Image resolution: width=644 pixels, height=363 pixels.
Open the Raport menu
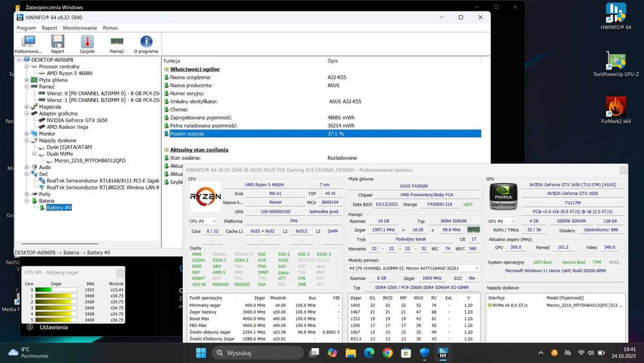[50, 28]
